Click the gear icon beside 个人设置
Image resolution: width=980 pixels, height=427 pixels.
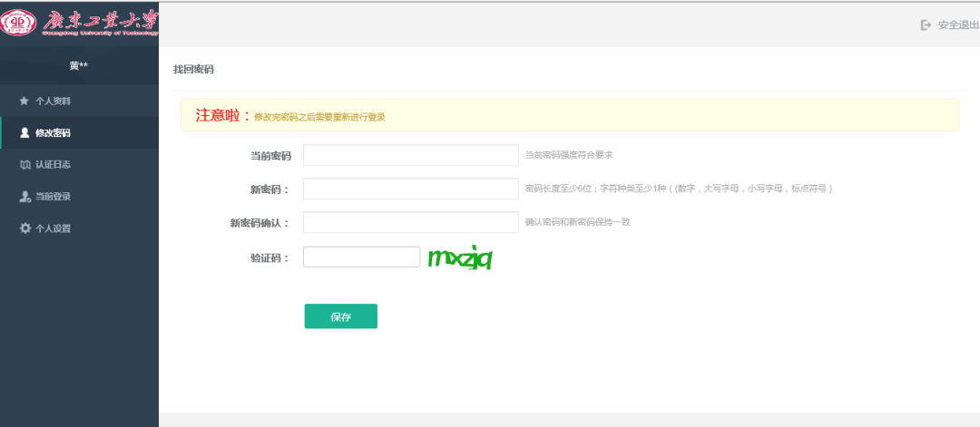point(25,228)
